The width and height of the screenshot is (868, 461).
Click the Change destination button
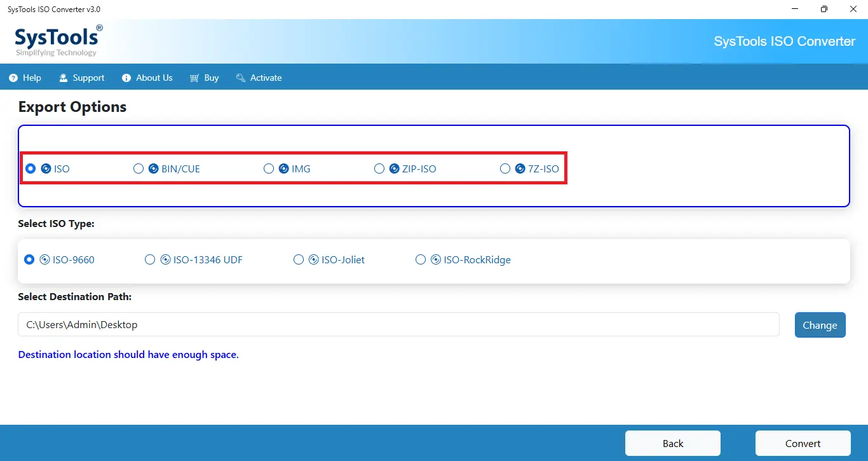pos(820,325)
